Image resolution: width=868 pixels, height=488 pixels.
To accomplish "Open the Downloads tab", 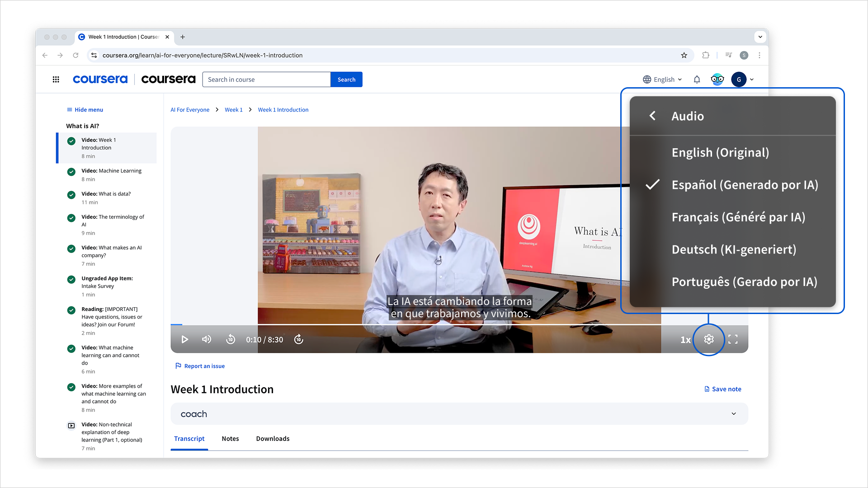I will pyautogui.click(x=272, y=438).
